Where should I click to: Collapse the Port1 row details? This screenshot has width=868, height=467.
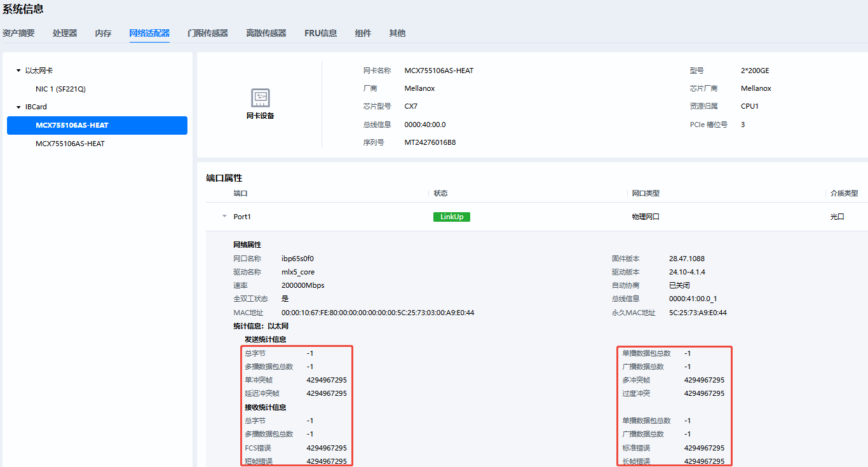224,217
